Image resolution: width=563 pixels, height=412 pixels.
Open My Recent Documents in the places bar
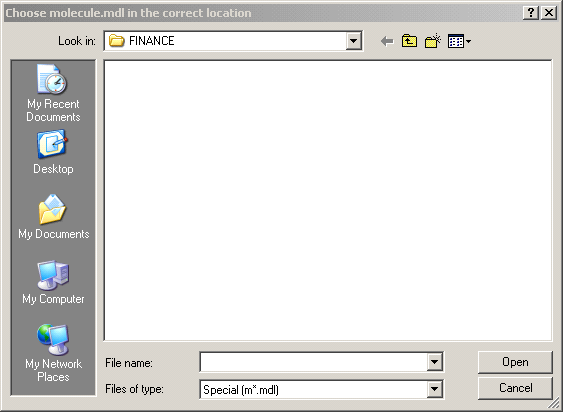tap(53, 93)
